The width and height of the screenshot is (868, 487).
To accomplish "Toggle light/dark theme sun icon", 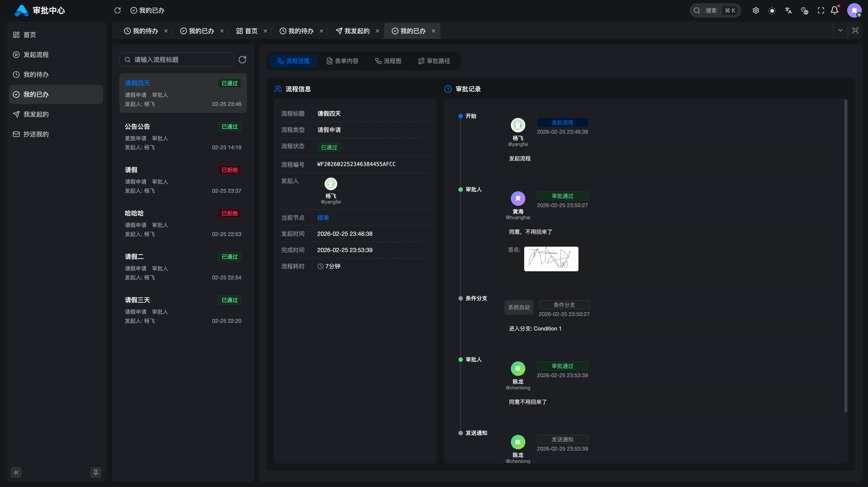I will pyautogui.click(x=772, y=10).
